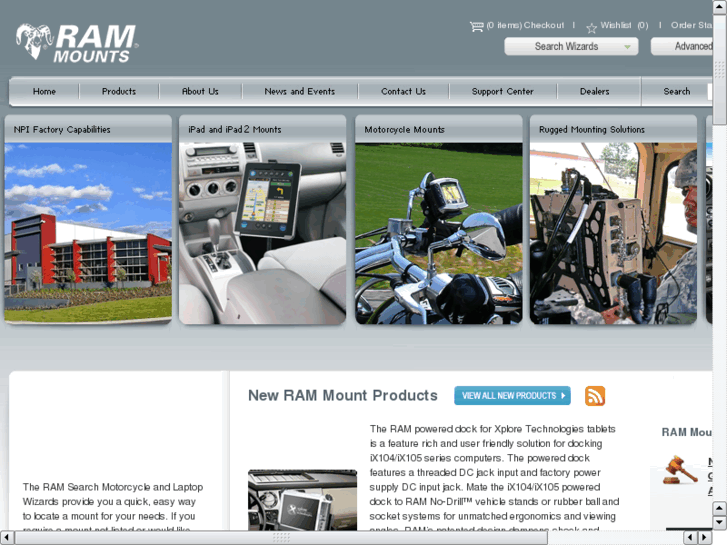Expand the Search Wizards dropdown
Screen dimensions: 727x545
(571, 46)
